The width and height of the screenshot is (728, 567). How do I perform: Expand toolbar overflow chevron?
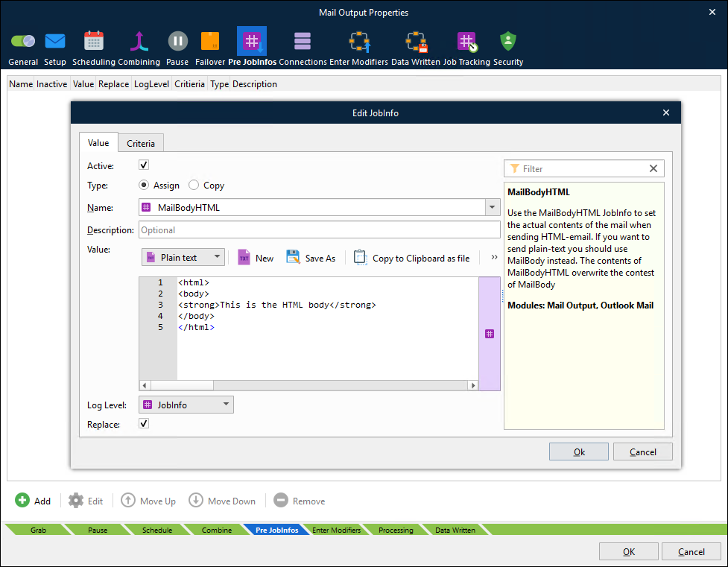(x=494, y=257)
